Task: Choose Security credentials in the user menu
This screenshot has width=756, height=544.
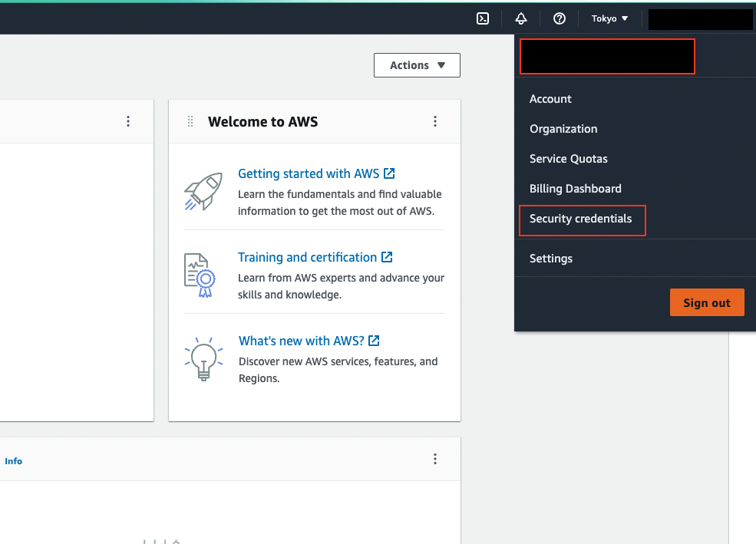Action: 580,219
